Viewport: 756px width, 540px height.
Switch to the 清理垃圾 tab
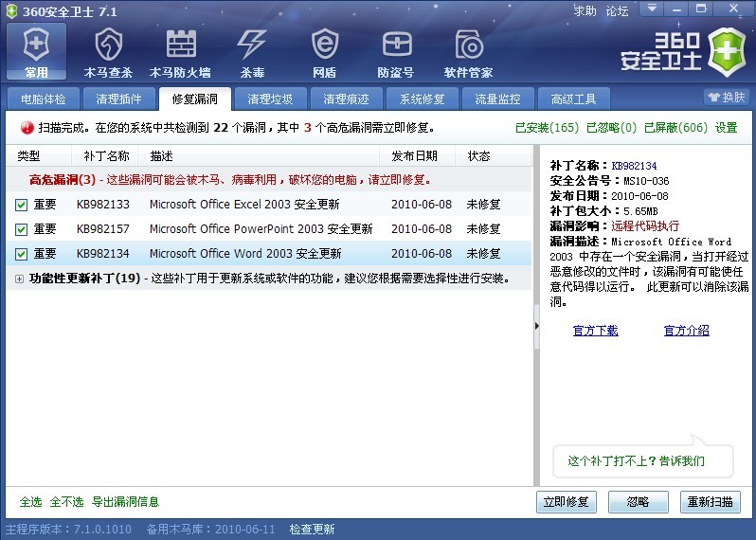tap(271, 99)
